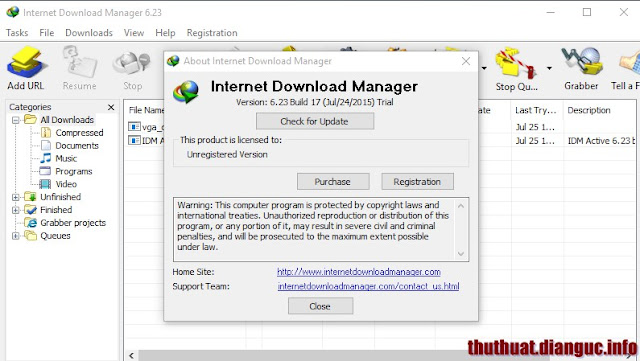Open the Help menu
Viewport: 640px width, 361px height.
pyautogui.click(x=165, y=33)
